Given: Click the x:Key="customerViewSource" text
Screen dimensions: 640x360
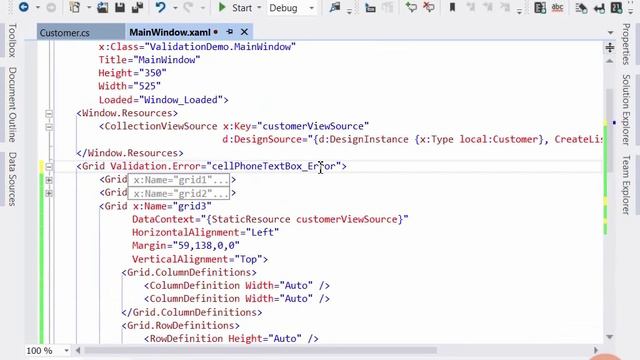Looking at the screenshot, I should click(x=296, y=127).
